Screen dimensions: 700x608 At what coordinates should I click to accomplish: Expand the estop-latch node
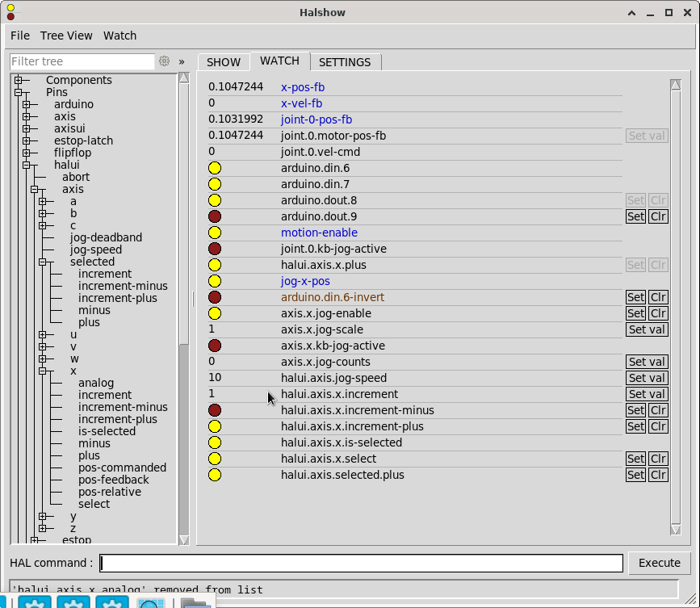pos(27,140)
